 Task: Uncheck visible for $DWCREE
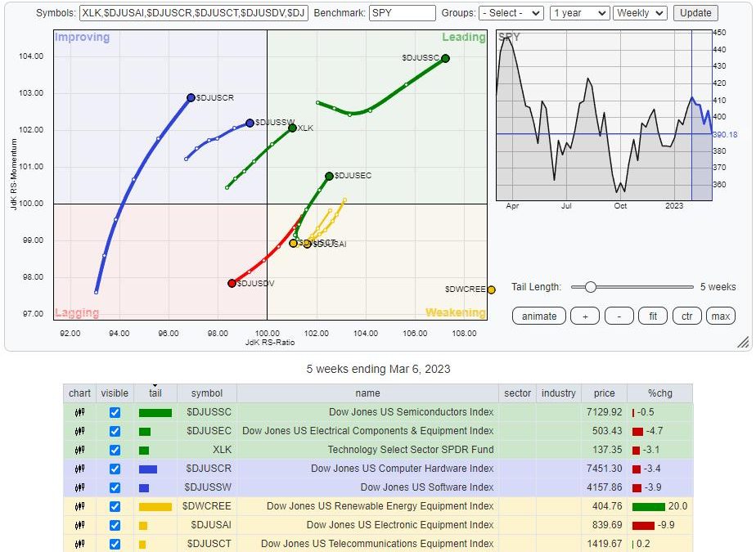[x=115, y=506]
